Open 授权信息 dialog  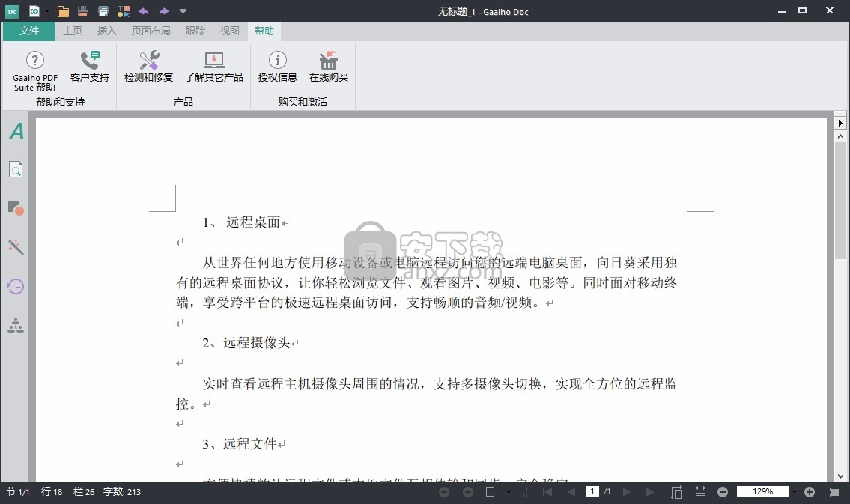click(x=278, y=67)
